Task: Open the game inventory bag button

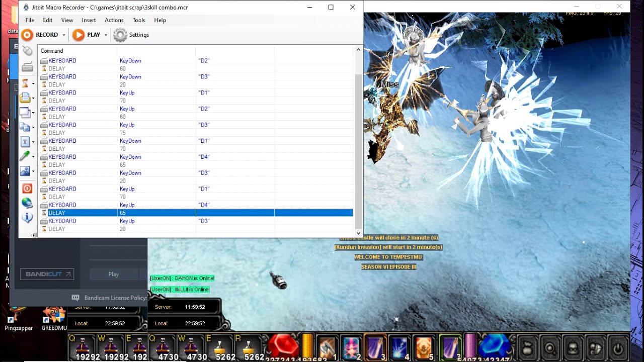Action: (527, 348)
